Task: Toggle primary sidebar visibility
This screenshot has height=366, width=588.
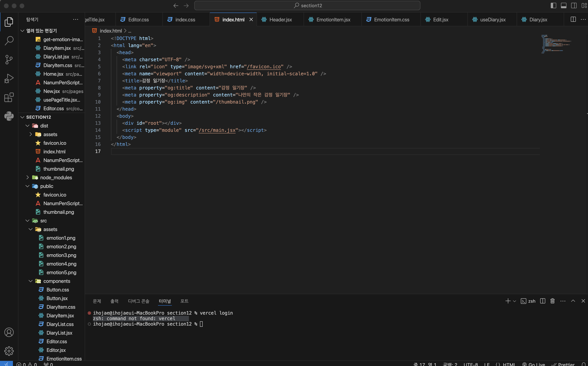Action: point(554,5)
